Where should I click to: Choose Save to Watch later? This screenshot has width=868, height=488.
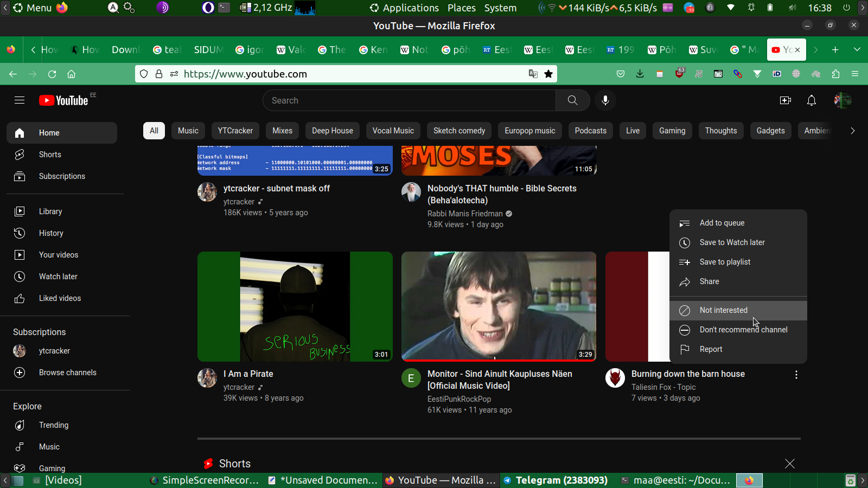738,242
